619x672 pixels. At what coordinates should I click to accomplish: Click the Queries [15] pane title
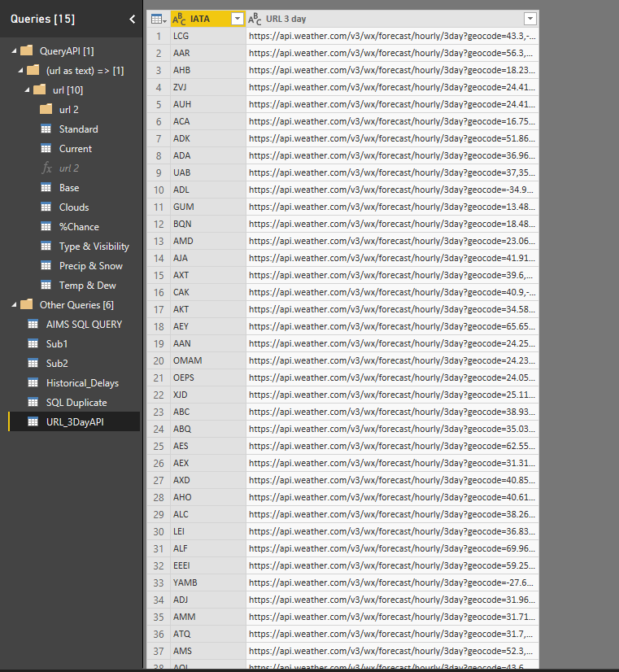tap(42, 19)
